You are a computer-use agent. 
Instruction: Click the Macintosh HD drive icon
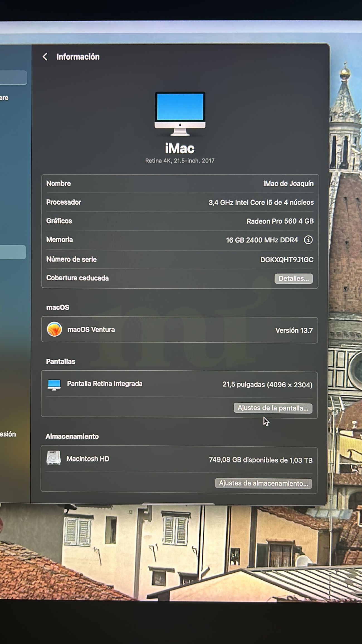coord(54,458)
